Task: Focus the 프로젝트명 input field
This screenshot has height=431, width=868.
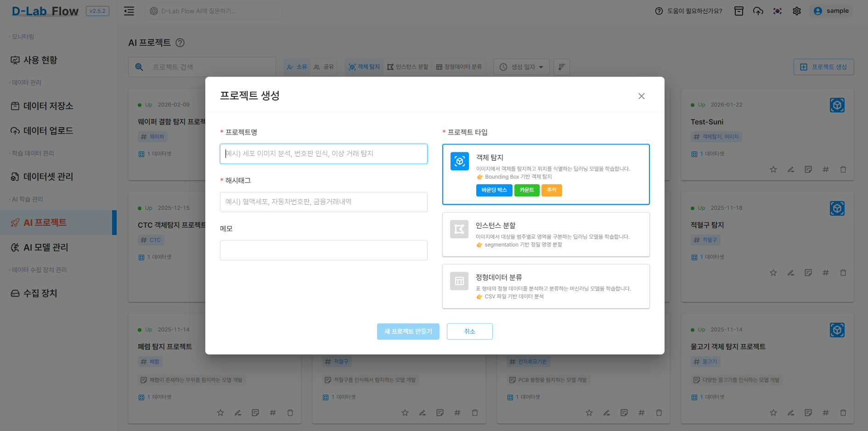Action: point(324,154)
